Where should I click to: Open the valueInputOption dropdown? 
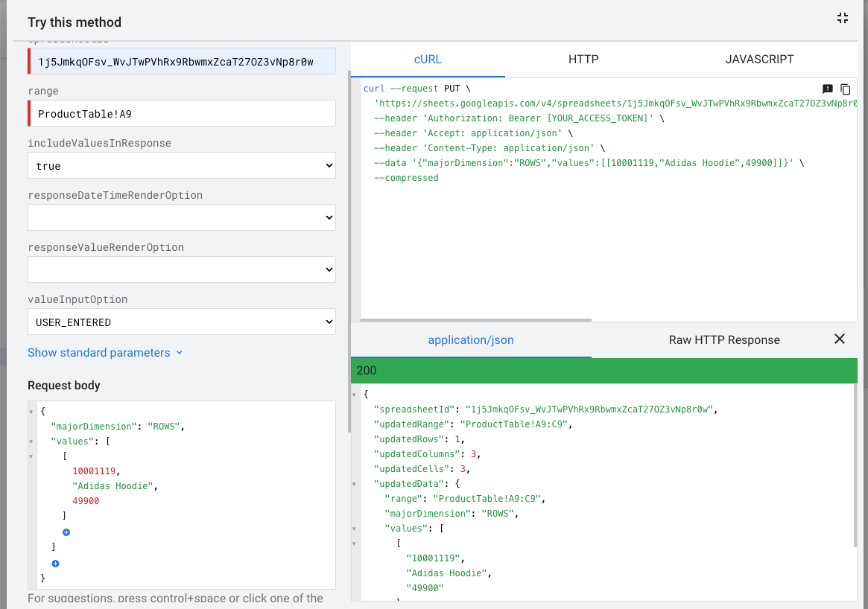tap(182, 322)
